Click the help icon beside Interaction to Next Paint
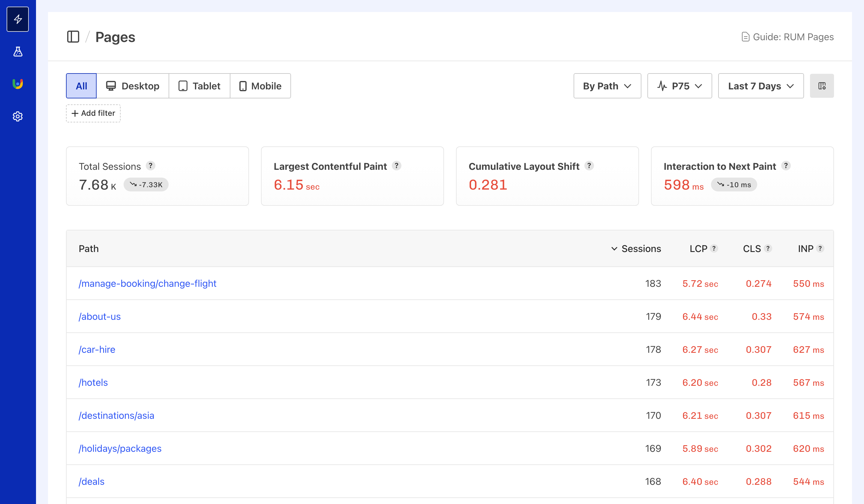This screenshot has width=864, height=504. point(786,166)
